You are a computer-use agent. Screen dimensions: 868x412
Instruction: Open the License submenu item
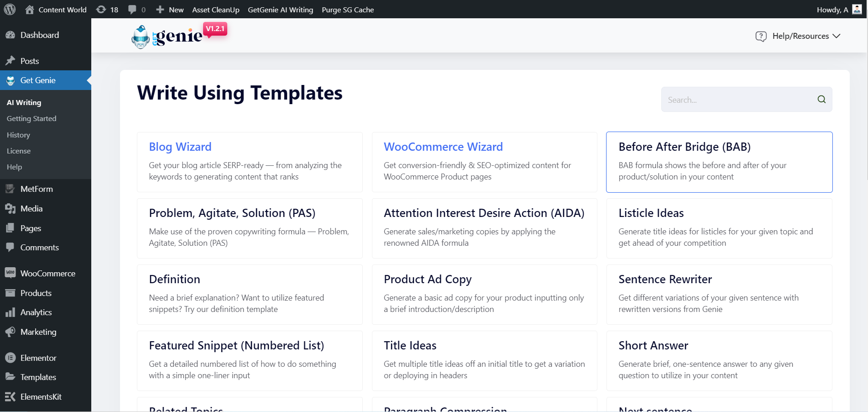(x=19, y=151)
